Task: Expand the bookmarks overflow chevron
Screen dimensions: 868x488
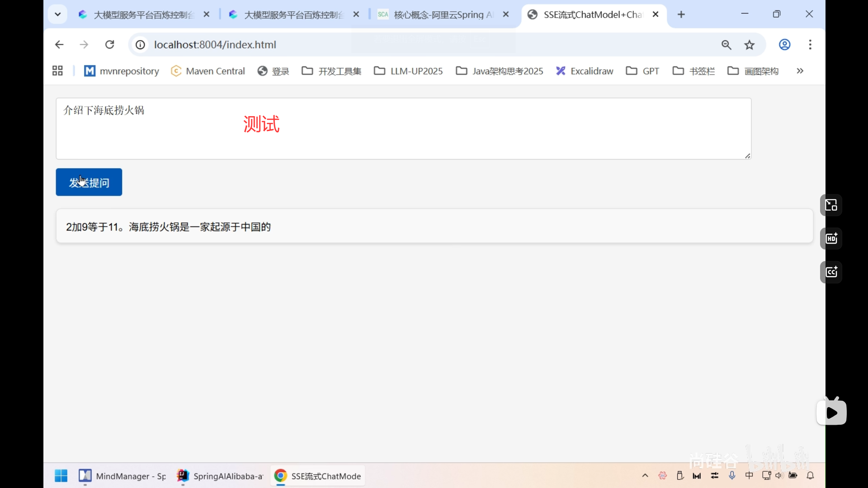Action: click(x=800, y=71)
